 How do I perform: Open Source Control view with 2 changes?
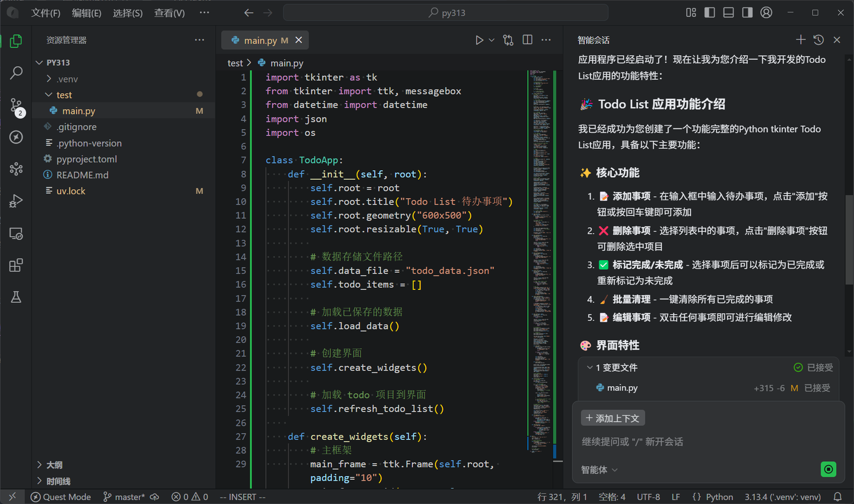click(16, 106)
